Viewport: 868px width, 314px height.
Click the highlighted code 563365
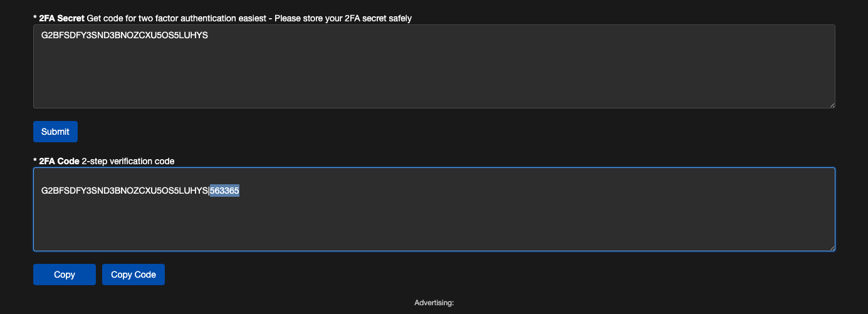pos(225,191)
